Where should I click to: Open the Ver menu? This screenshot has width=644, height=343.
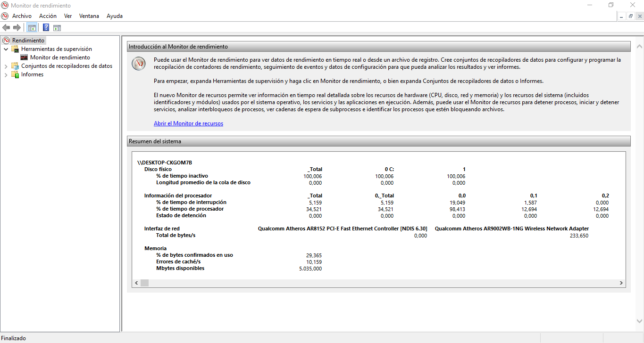pyautogui.click(x=68, y=16)
